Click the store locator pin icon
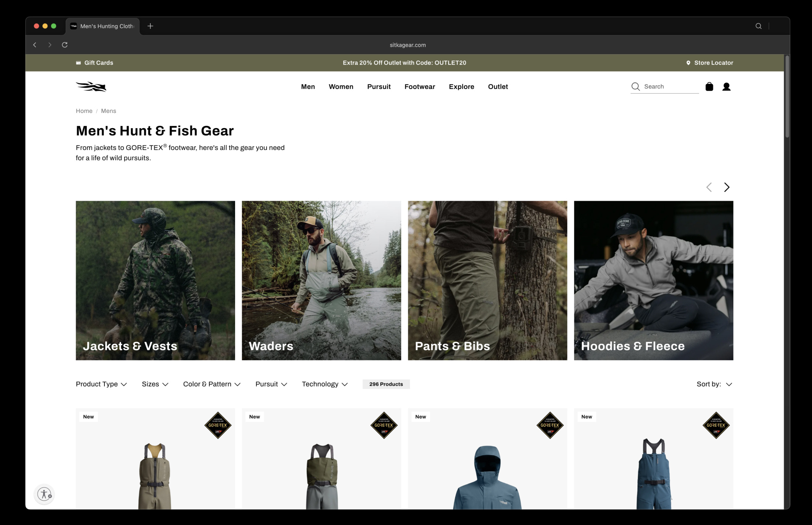This screenshot has height=525, width=812. tap(688, 63)
